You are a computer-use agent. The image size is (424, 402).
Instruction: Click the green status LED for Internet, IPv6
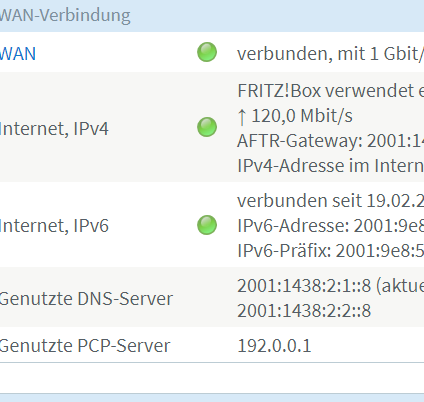(207, 225)
